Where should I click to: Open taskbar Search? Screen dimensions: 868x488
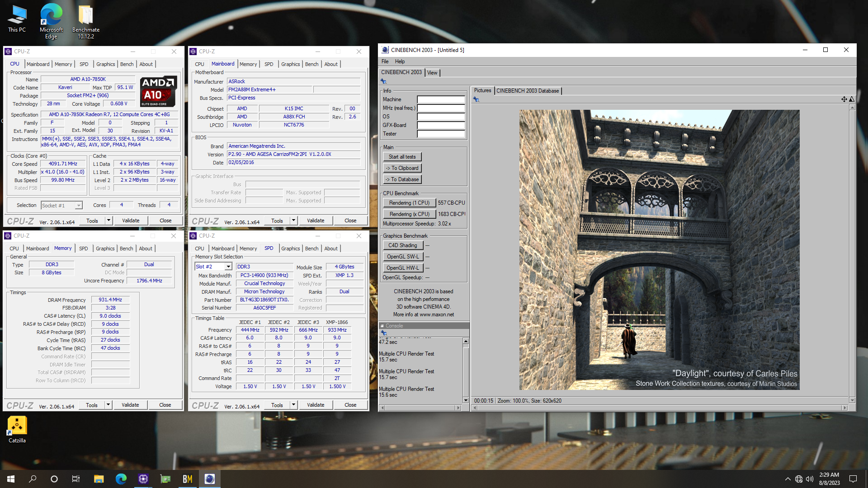(x=33, y=479)
